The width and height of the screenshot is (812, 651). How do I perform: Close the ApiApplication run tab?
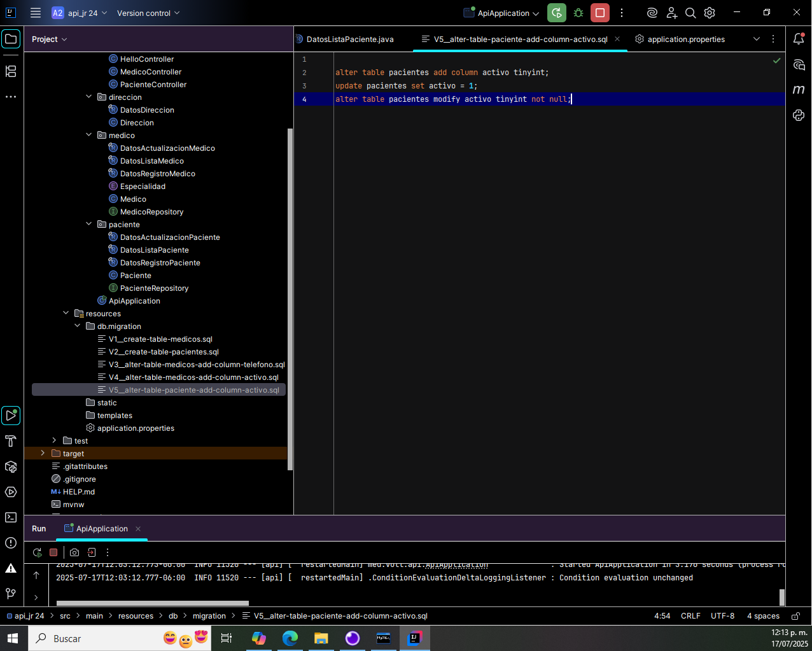[x=138, y=529]
